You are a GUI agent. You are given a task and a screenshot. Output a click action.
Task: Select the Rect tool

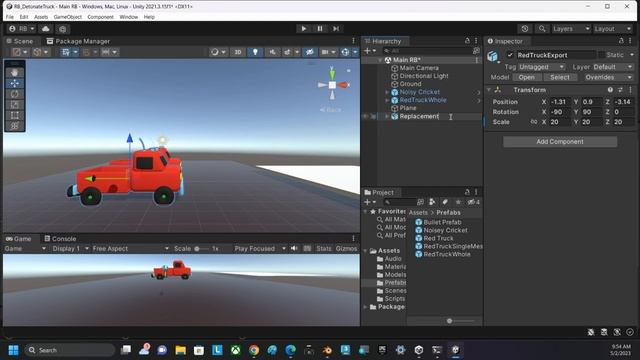tap(15, 115)
